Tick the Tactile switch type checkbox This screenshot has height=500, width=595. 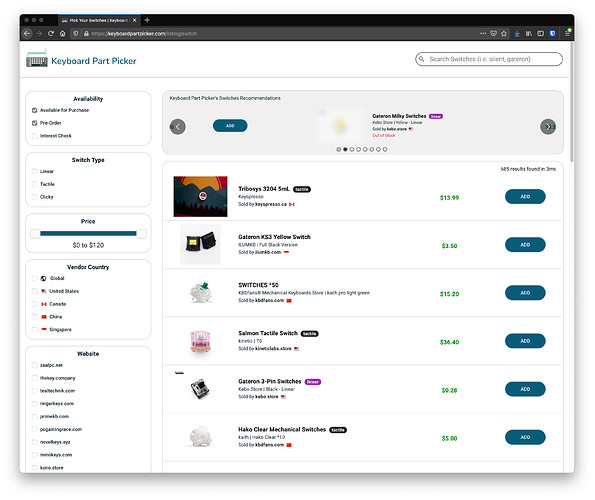pyautogui.click(x=35, y=184)
